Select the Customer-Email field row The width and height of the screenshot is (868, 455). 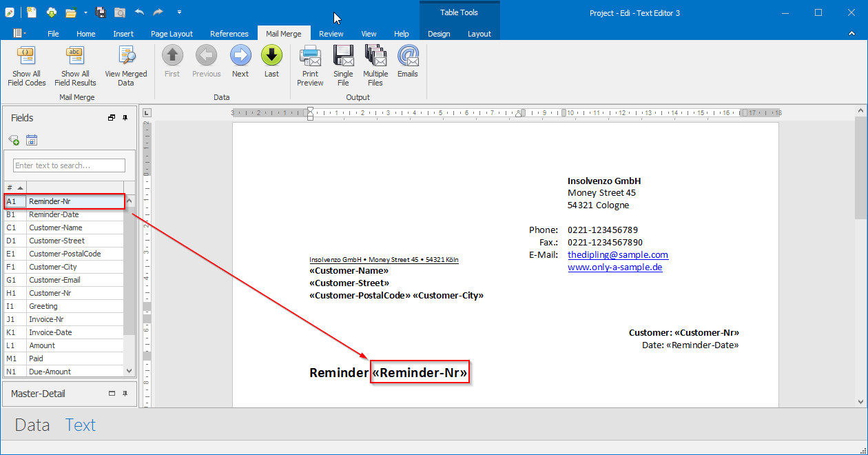(x=63, y=280)
